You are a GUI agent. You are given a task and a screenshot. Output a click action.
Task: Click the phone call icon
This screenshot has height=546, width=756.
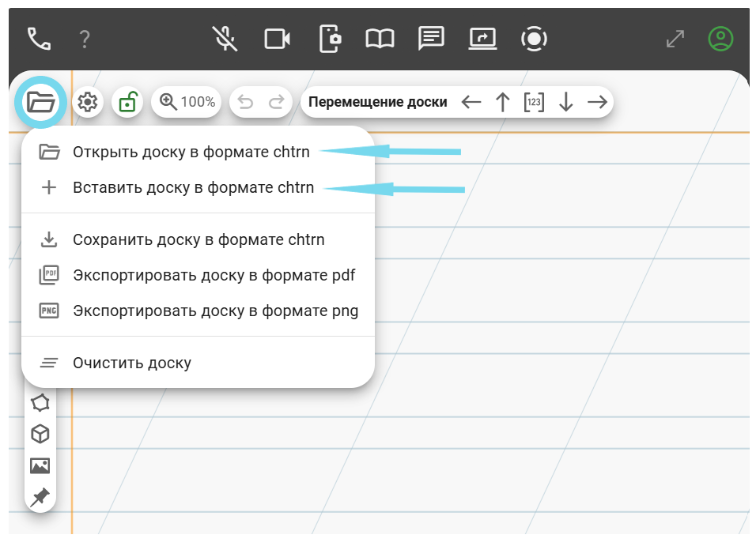coord(39,38)
